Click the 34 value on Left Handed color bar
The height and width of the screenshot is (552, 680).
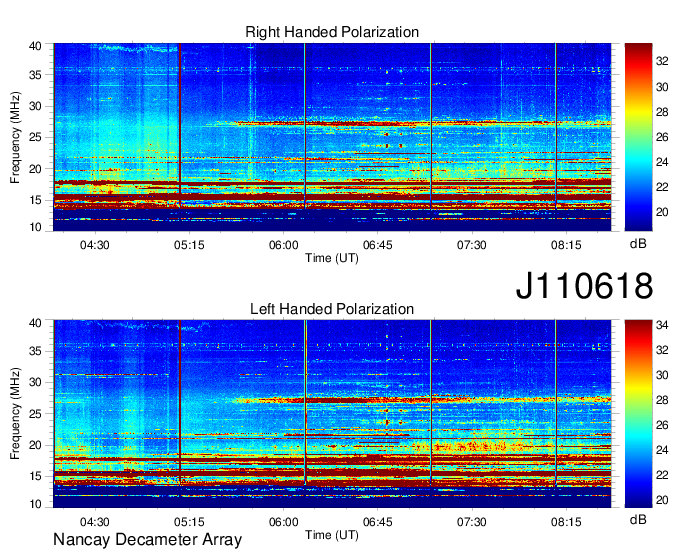pyautogui.click(x=662, y=325)
